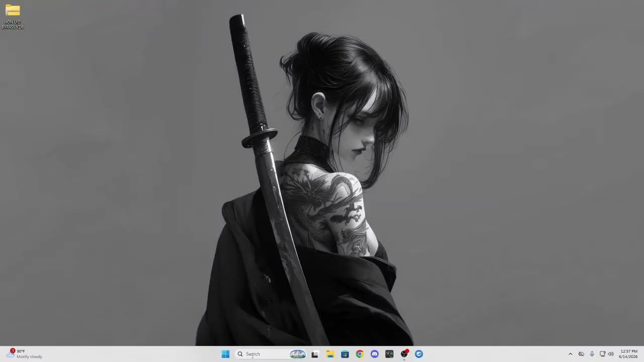Launch Google Chrome from the taskbar
The image size is (644, 362).
tap(360, 354)
